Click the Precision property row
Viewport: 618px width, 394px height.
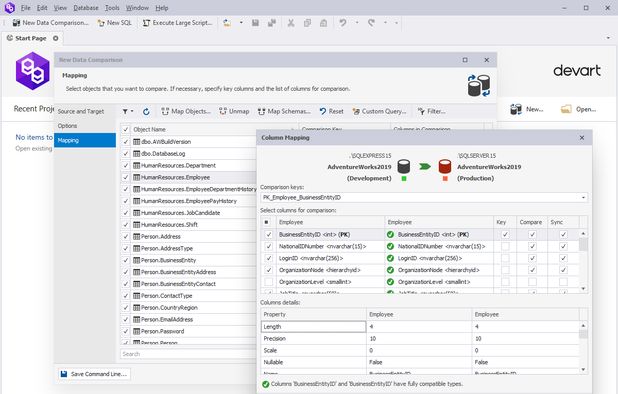pyautogui.click(x=420, y=338)
